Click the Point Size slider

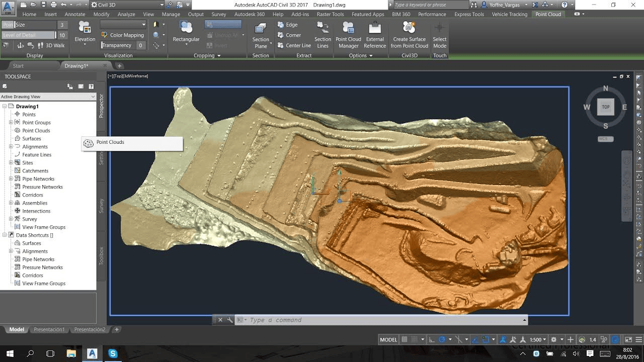(x=29, y=25)
